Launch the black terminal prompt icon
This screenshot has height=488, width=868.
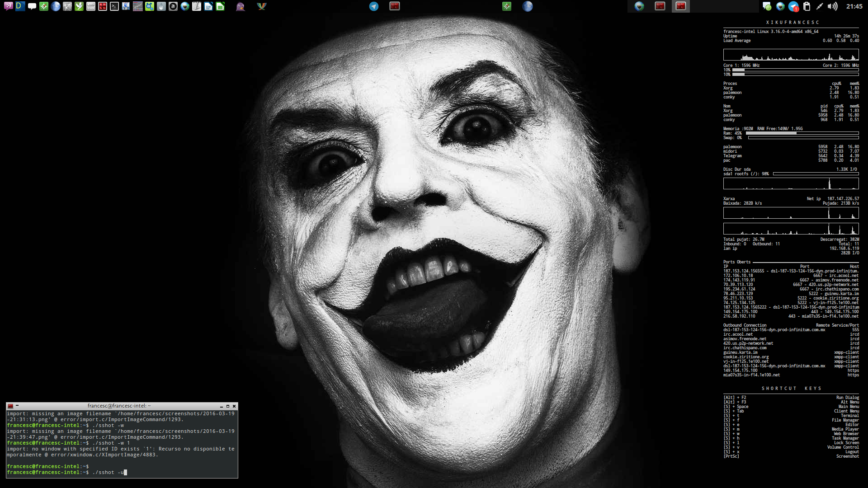(114, 6)
